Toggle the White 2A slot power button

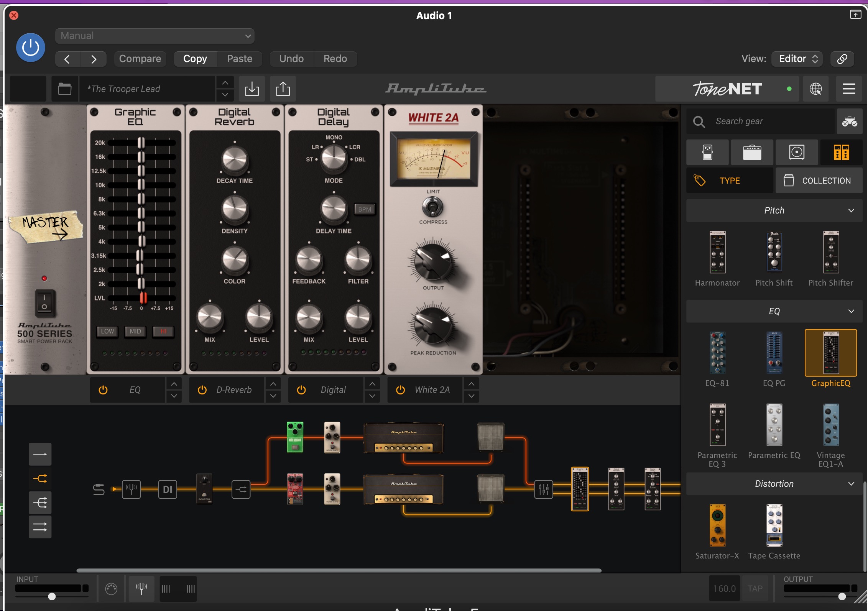[x=400, y=390]
